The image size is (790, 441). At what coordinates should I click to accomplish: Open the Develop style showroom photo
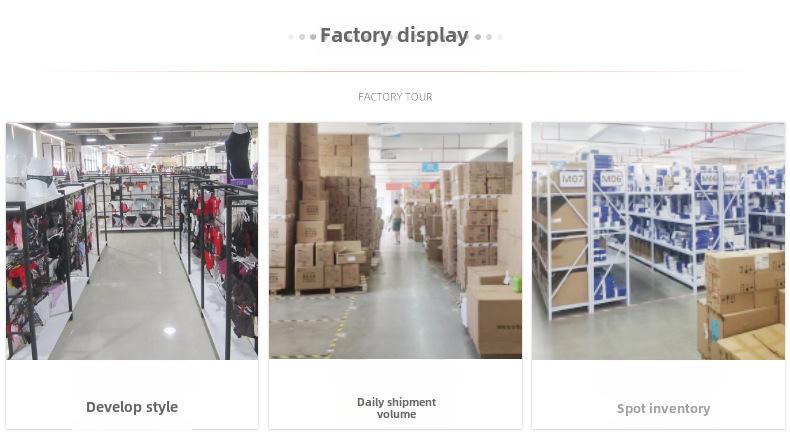pyautogui.click(x=132, y=241)
